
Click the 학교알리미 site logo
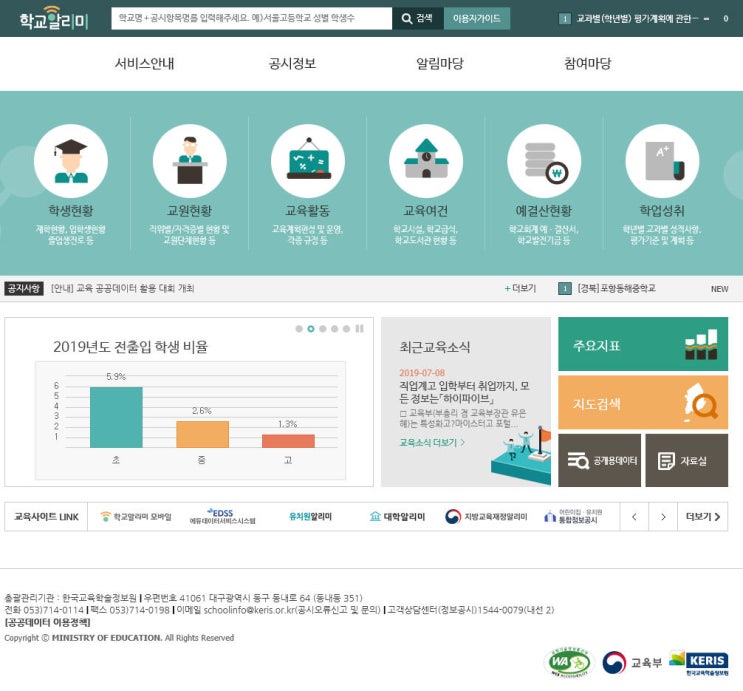pos(54,18)
